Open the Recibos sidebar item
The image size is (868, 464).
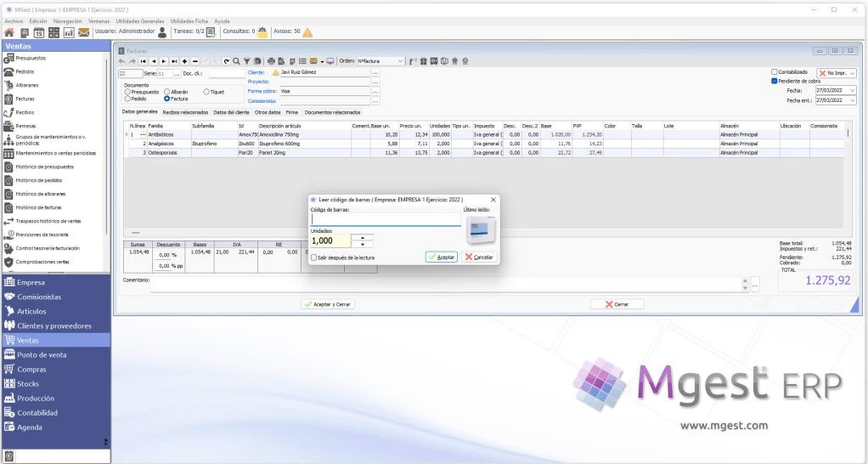[x=25, y=112]
